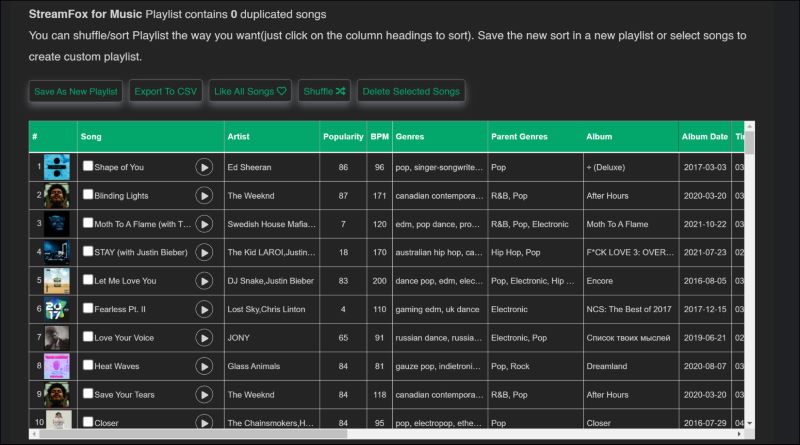
Task: Sort by the # column header
Action: coord(53,137)
